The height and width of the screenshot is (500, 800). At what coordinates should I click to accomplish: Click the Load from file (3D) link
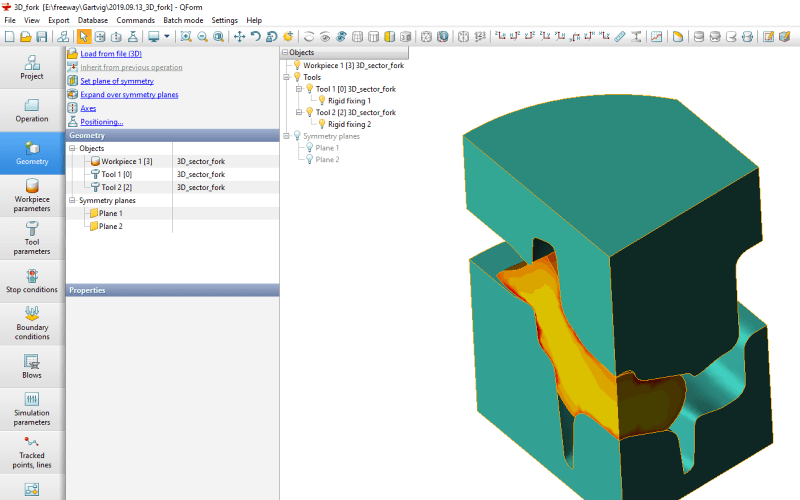[111, 54]
